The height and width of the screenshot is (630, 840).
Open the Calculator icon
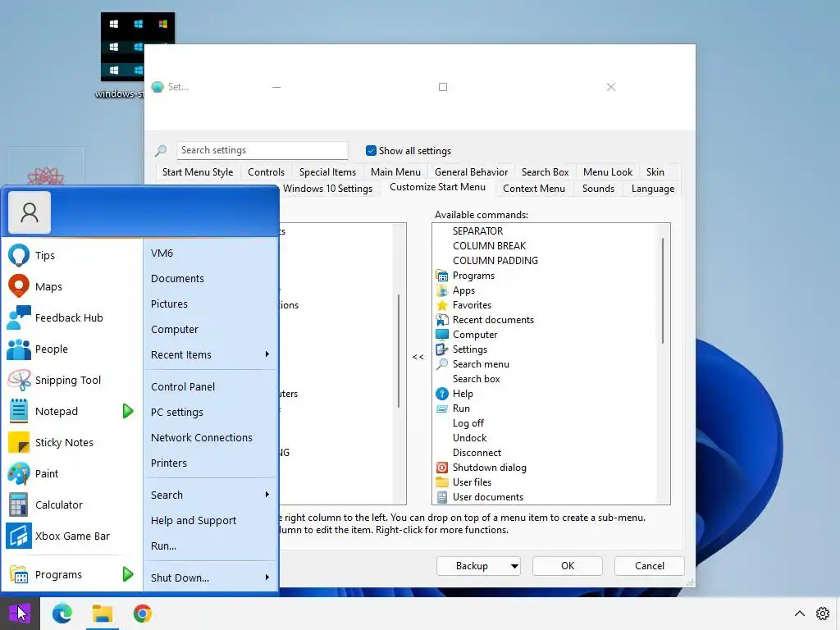click(x=19, y=504)
